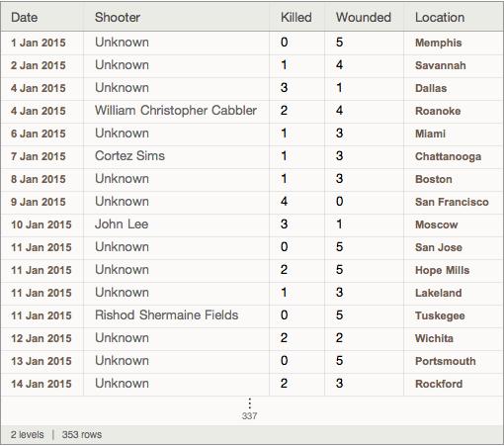Open the Tuskegee location link

[440, 315]
